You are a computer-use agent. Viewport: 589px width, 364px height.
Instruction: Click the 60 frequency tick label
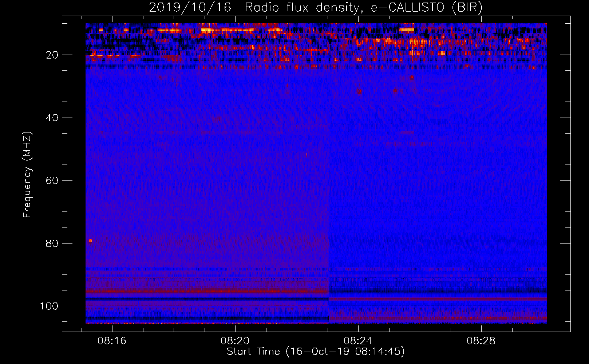(52, 181)
